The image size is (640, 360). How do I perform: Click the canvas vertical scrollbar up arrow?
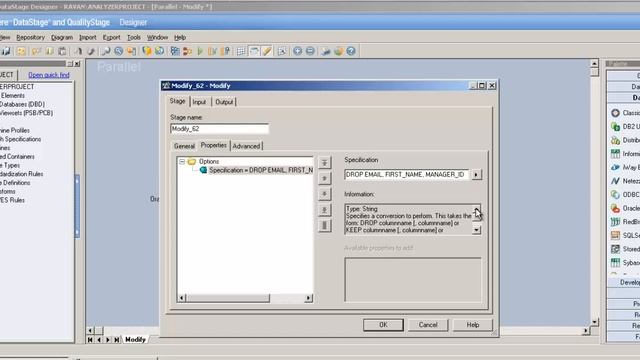coord(594,64)
